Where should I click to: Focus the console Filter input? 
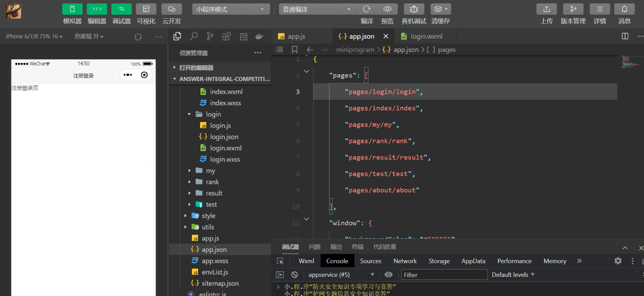444,274
